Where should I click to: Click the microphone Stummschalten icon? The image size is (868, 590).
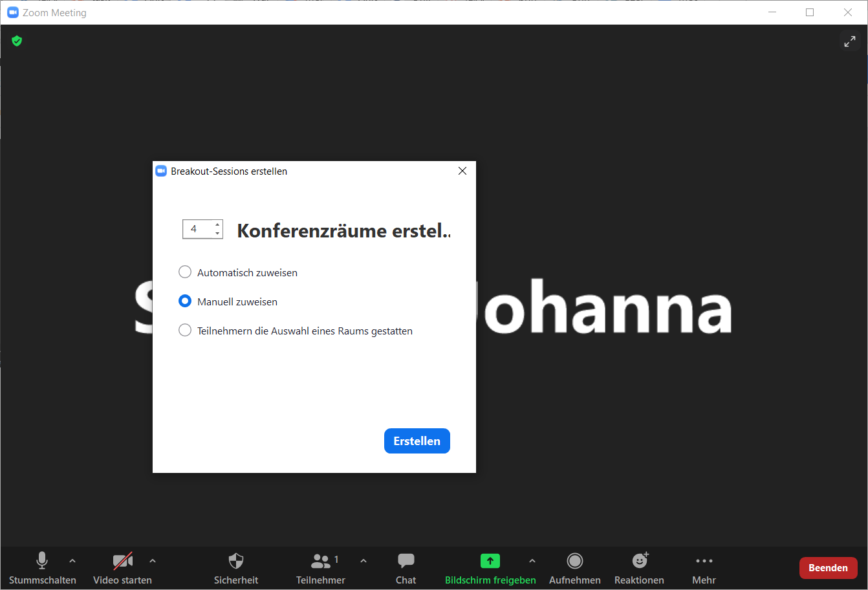pyautogui.click(x=42, y=561)
